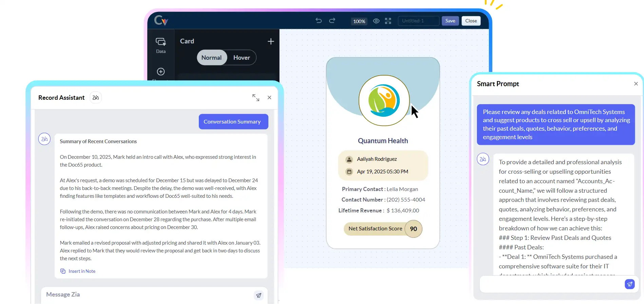Click the Conversation Summary button
Screen dimensions: 644x304
(233, 121)
